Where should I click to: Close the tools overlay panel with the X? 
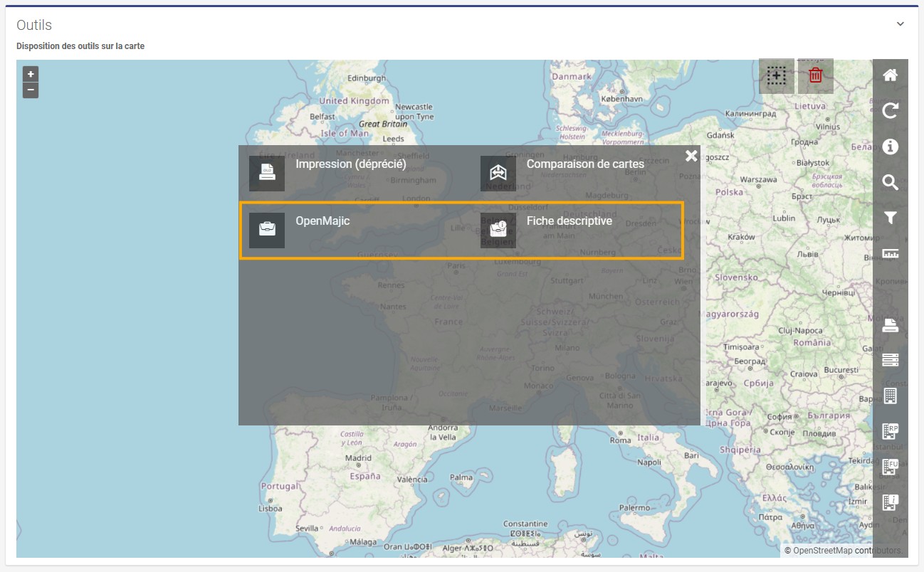[691, 156]
